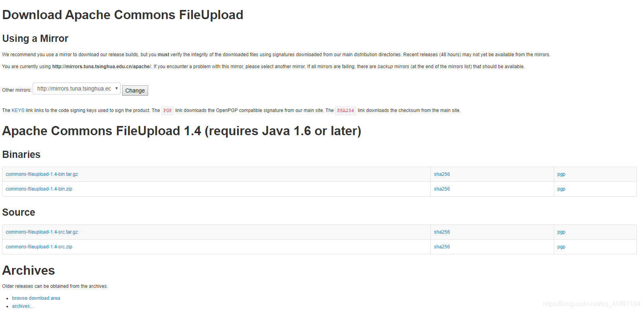Click the SHA256 code label
The width and height of the screenshot is (644, 311).
click(x=345, y=110)
